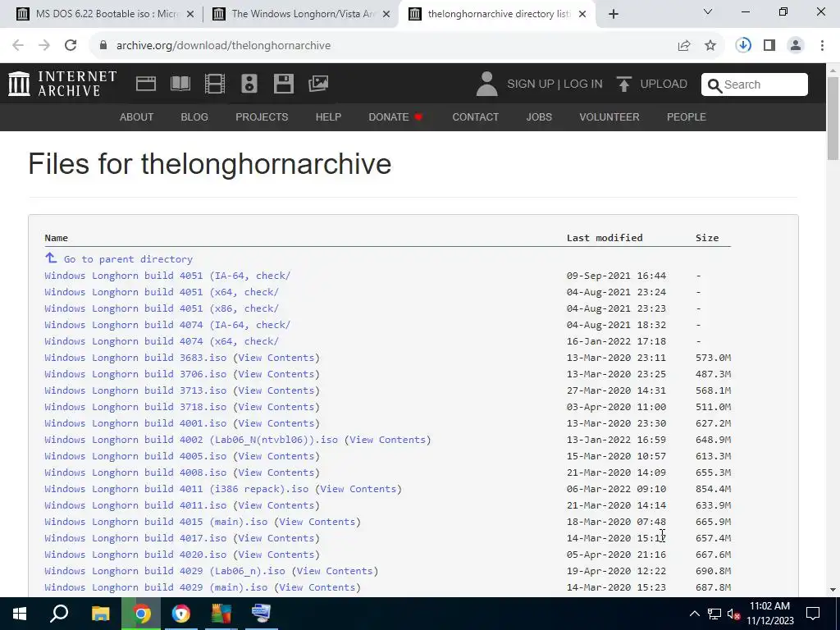Open the Windows Start button
This screenshot has height=630, width=840.
click(20, 614)
